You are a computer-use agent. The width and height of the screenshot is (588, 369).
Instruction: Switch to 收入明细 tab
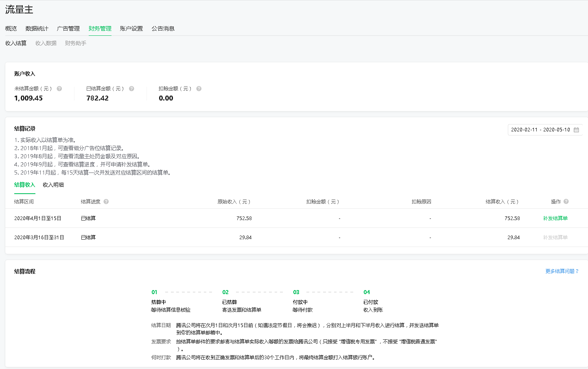(x=53, y=185)
